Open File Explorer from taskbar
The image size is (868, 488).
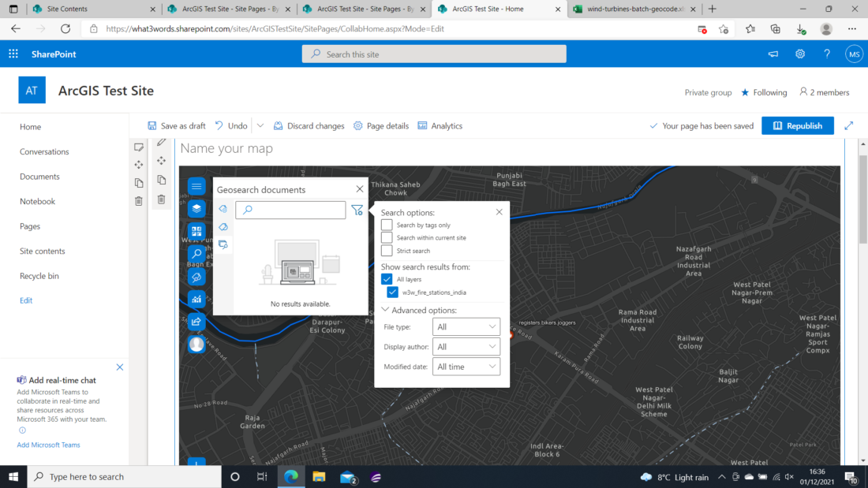(319, 476)
